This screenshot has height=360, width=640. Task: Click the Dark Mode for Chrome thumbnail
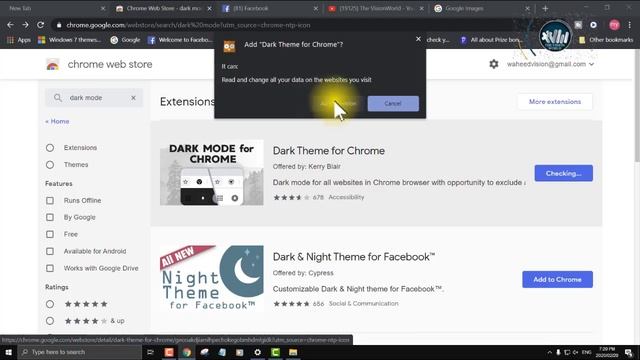211,173
